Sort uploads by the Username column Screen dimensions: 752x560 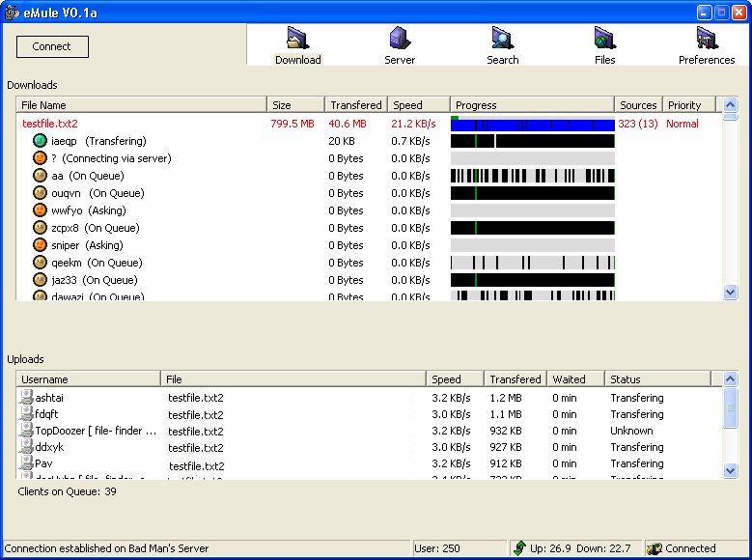pyautogui.click(x=88, y=379)
